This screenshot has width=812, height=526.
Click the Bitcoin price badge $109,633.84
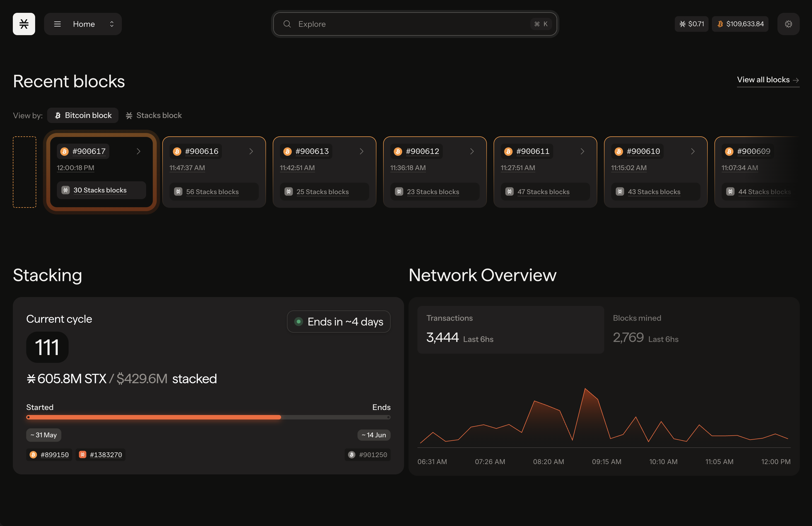(x=740, y=24)
